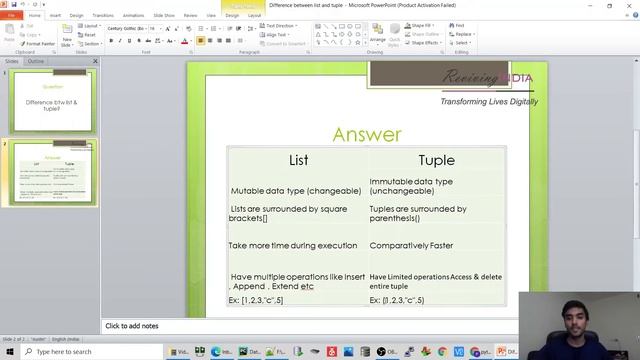This screenshot has height=360, width=640.
Task: Insert a New Slide using the icon
Action: coord(67,29)
